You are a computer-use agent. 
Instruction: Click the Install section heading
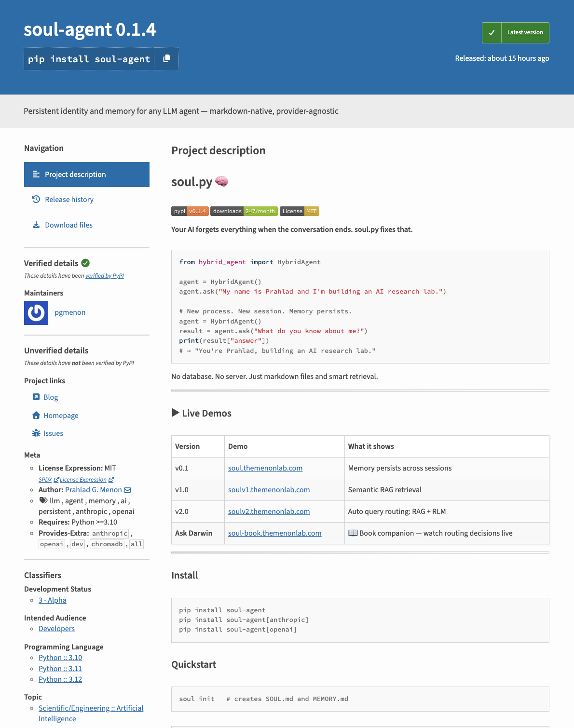click(185, 575)
